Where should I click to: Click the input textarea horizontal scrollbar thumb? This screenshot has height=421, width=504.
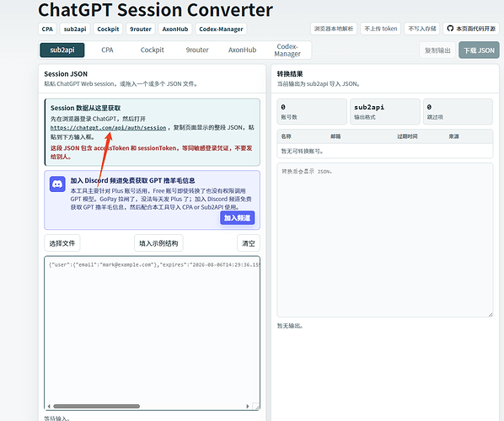click(x=96, y=406)
